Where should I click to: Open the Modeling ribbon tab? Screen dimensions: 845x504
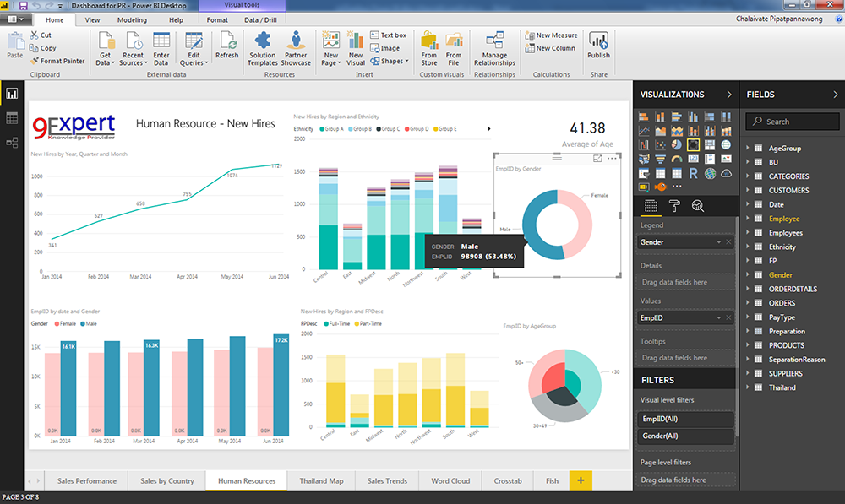click(x=132, y=20)
